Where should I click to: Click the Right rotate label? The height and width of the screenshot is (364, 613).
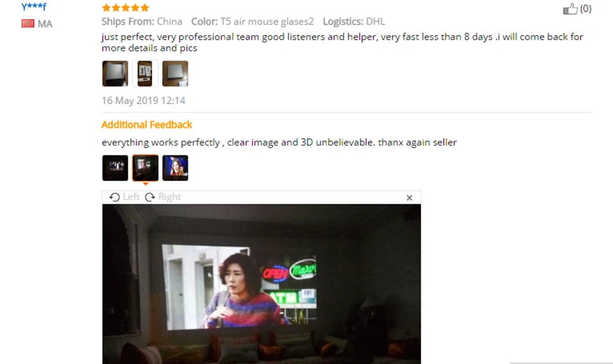tap(169, 197)
